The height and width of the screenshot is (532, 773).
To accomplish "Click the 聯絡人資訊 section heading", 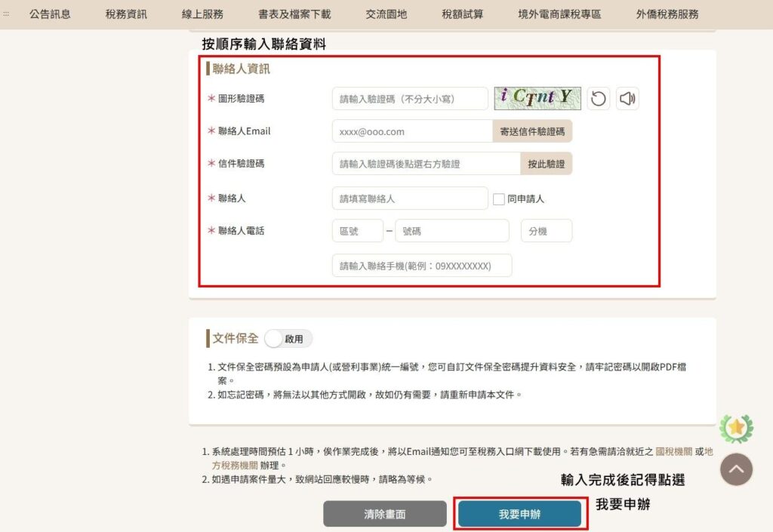I will (241, 69).
